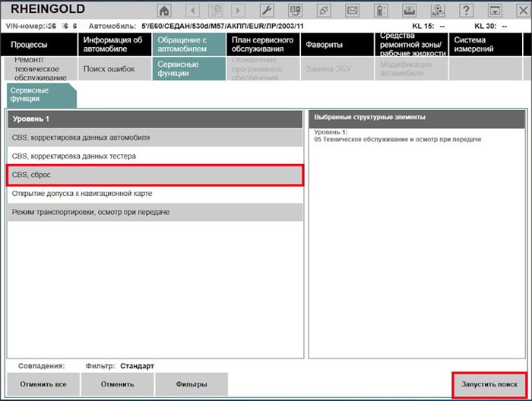Select Режим транспортировки, осмотр при передаче
532x401 pixels.
[155, 212]
